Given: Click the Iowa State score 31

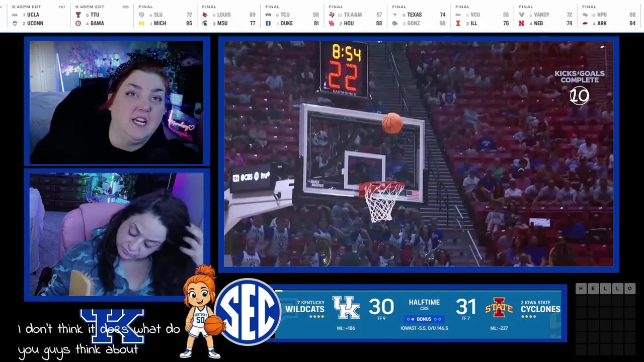Looking at the screenshot, I should pyautogui.click(x=466, y=306).
